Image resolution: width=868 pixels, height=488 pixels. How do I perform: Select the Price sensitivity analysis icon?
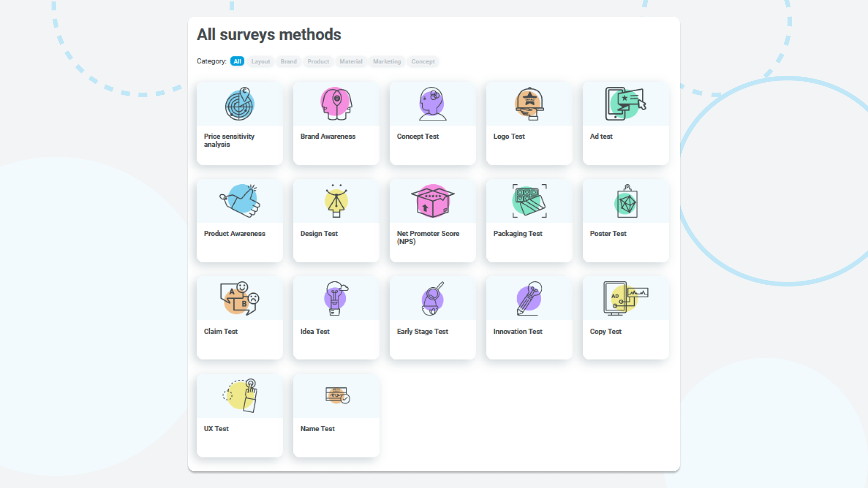(239, 103)
